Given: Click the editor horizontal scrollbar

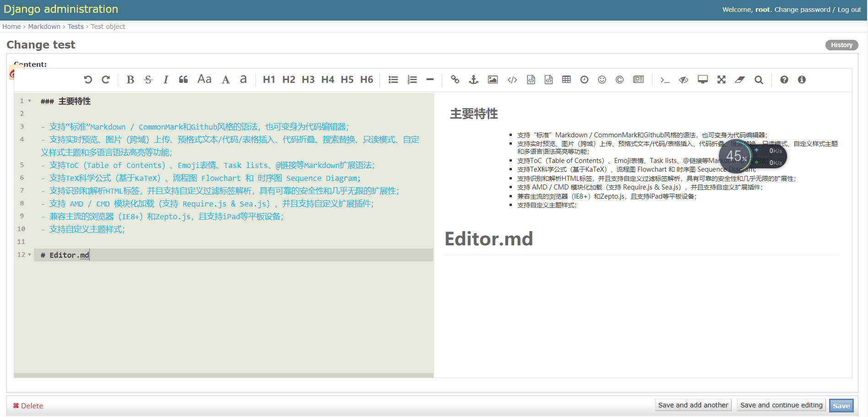Looking at the screenshot, I should (223, 375).
